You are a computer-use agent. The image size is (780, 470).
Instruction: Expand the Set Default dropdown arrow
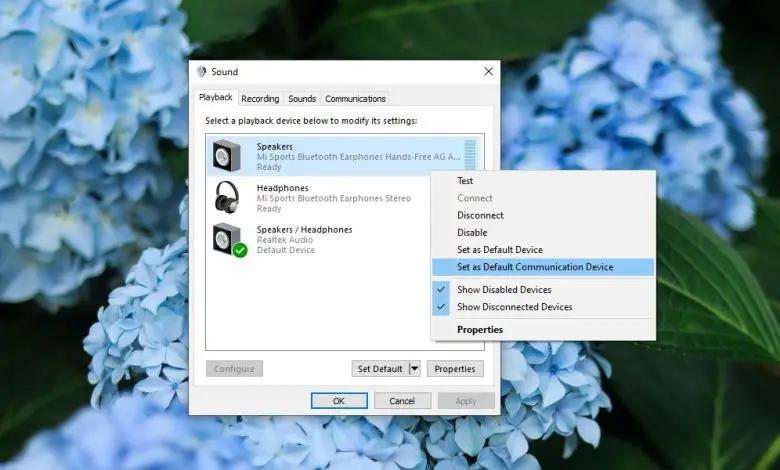[414, 369]
